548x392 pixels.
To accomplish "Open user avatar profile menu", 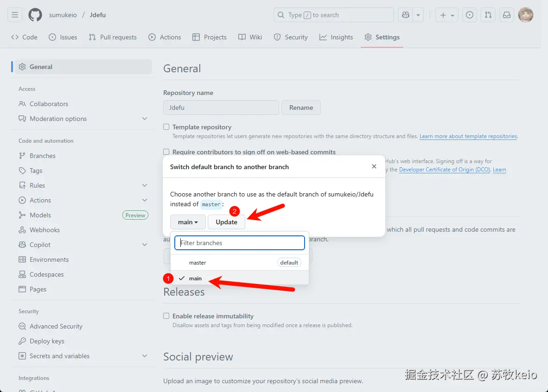I will tap(525, 15).
